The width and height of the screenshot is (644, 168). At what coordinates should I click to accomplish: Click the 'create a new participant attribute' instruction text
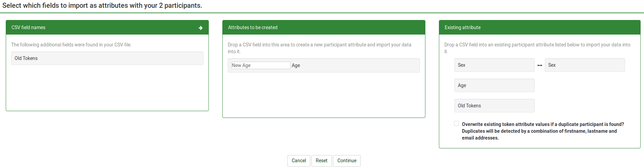pyautogui.click(x=319, y=45)
